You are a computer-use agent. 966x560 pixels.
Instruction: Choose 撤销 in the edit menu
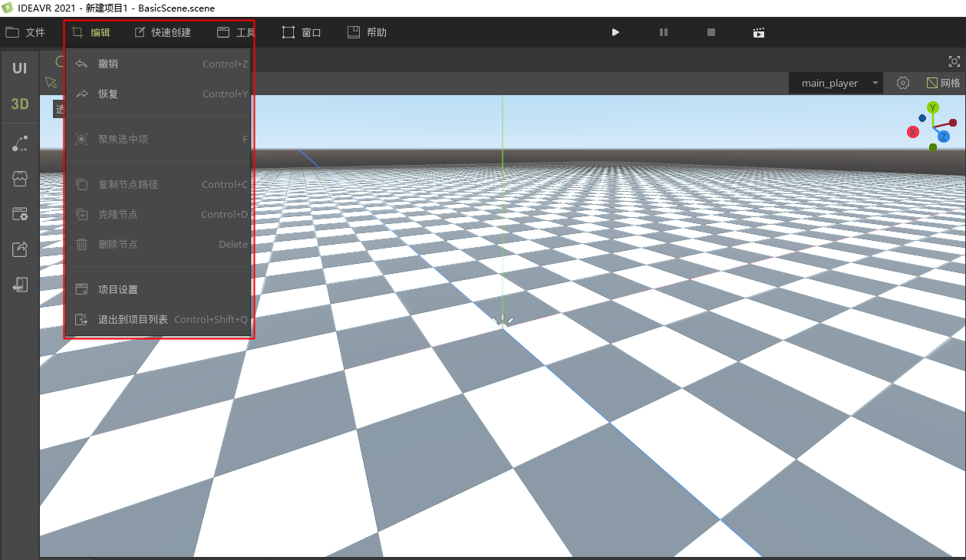point(159,64)
